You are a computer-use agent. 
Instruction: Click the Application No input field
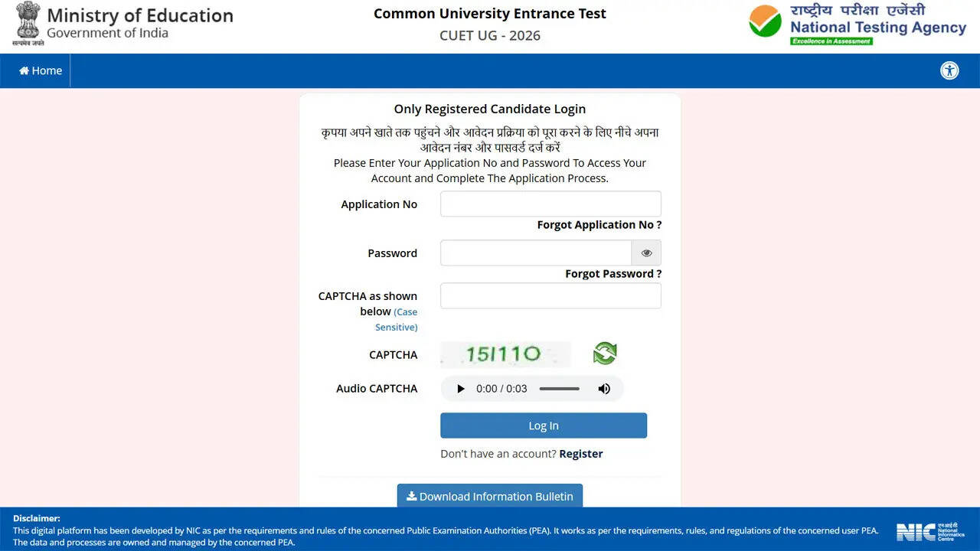(550, 204)
